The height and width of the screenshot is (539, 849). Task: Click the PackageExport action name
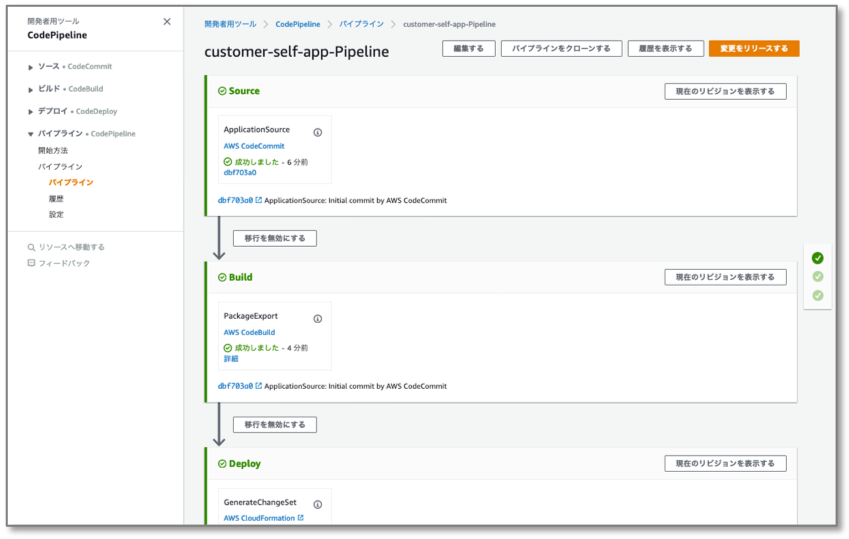[x=251, y=316]
